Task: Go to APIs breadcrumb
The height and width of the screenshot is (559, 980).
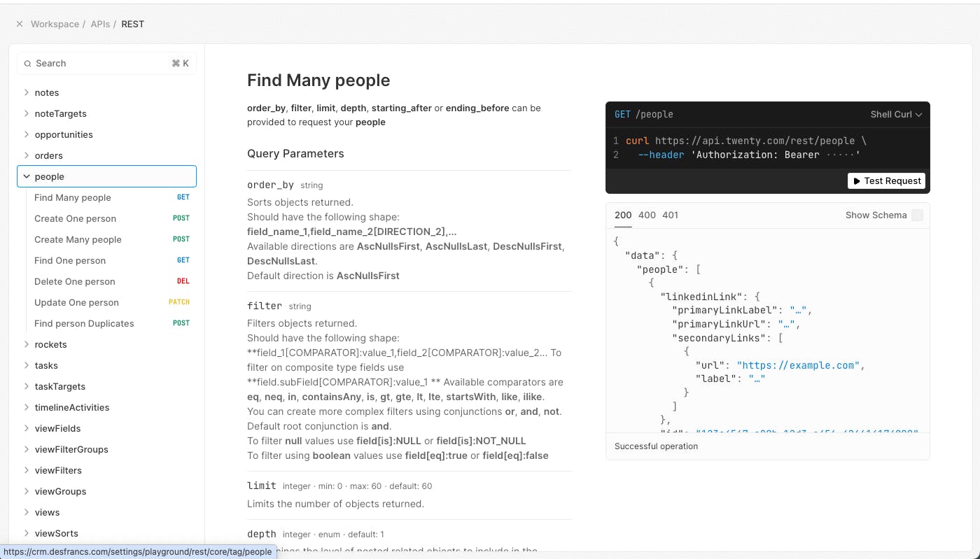Action: pyautogui.click(x=100, y=24)
